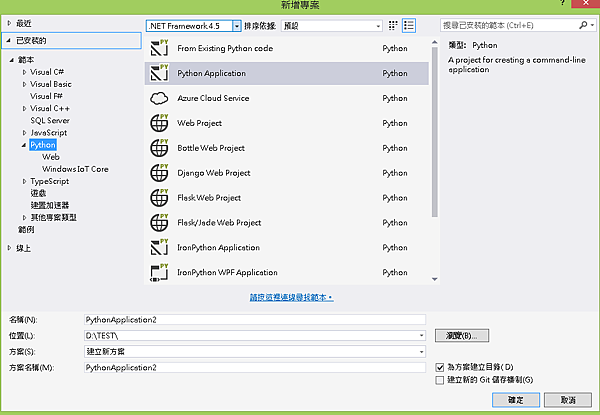Click the 取消 (Cancel) button
The image size is (600, 415).
568,400
